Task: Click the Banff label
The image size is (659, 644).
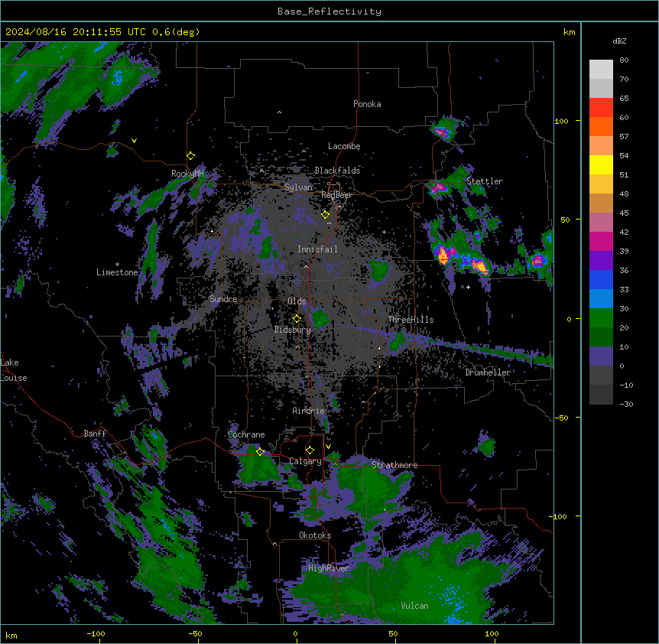Action: click(x=95, y=434)
